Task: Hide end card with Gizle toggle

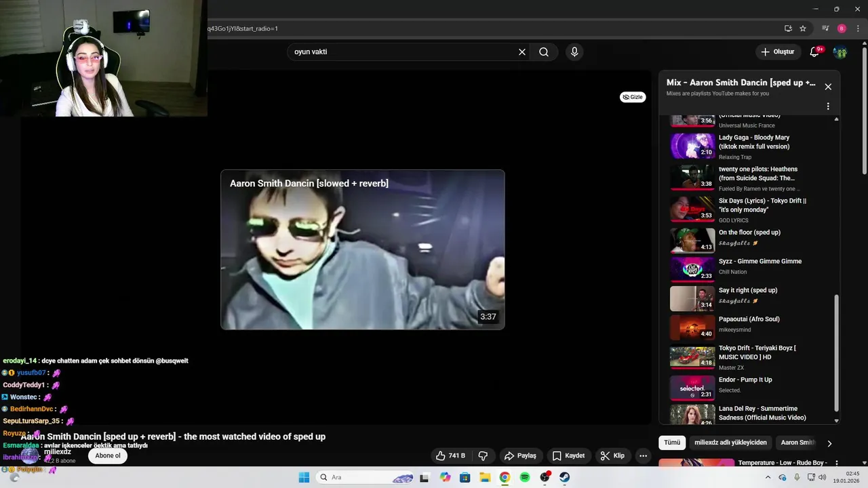Action: pos(633,97)
